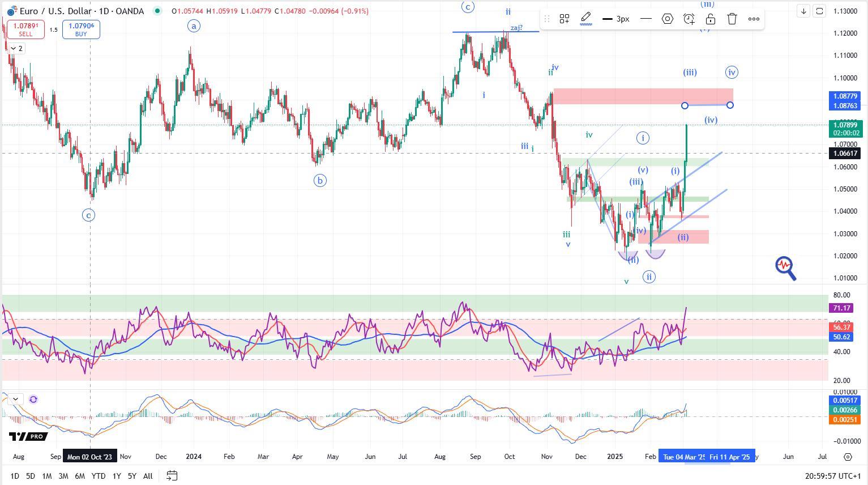868x485 pixels.
Task: Click the RSI label 56.37
Action: [x=842, y=327]
